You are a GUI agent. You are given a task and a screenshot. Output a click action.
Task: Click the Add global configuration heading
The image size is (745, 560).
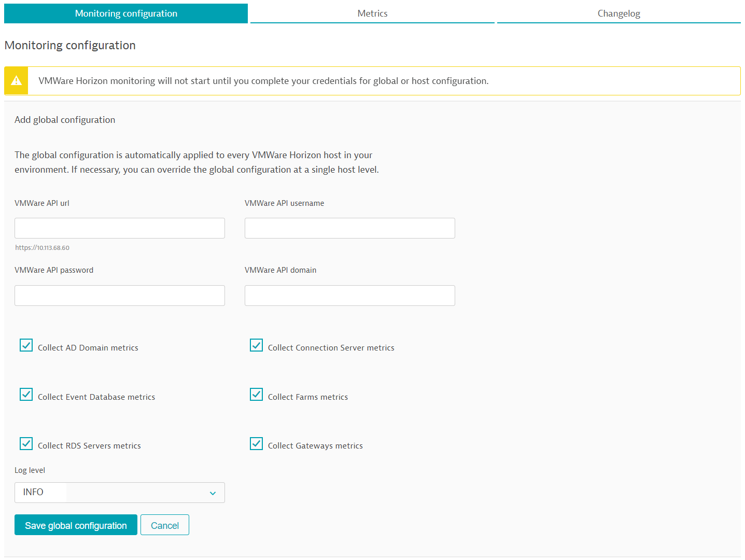(65, 120)
